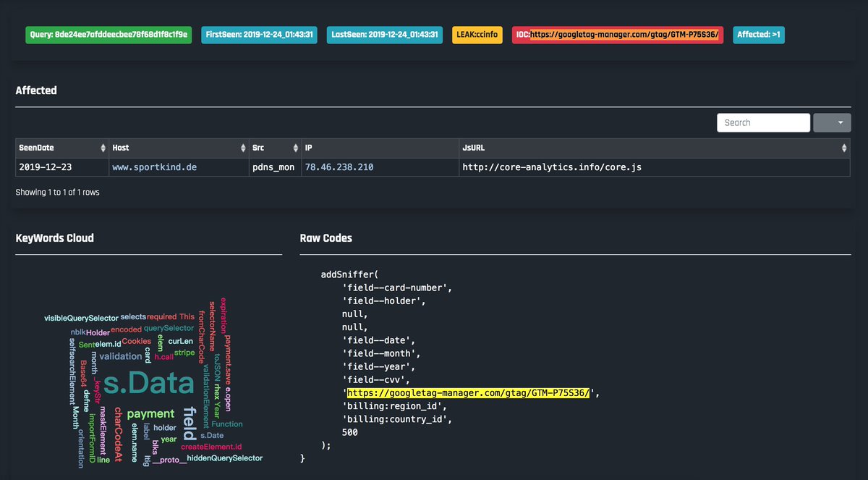Click the 'field--date' code line
This screenshot has height=480, width=868.
coord(379,340)
